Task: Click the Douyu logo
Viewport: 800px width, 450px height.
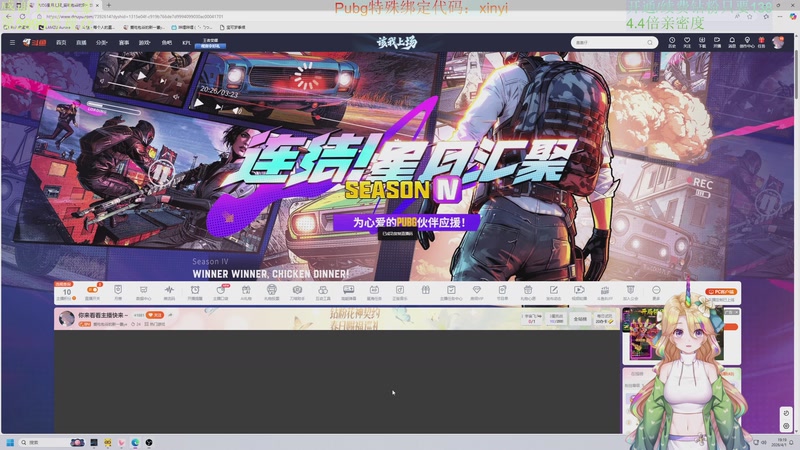Action: (34, 43)
